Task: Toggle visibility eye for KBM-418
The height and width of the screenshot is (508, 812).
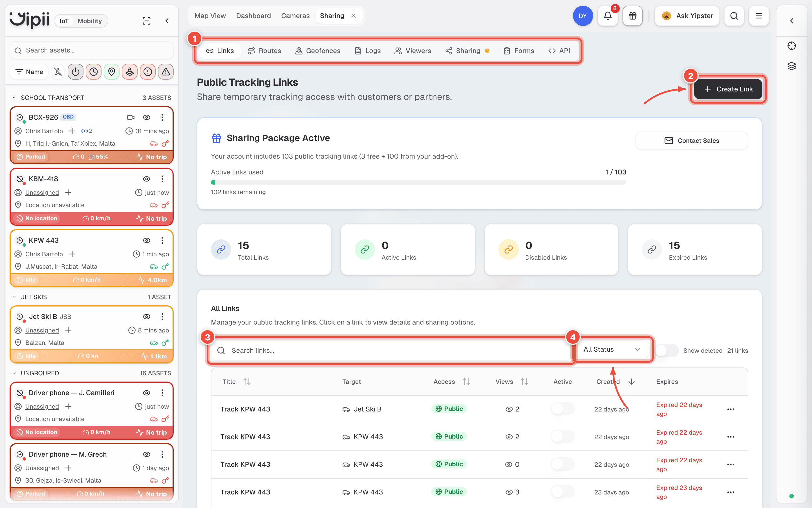Action: click(x=147, y=179)
